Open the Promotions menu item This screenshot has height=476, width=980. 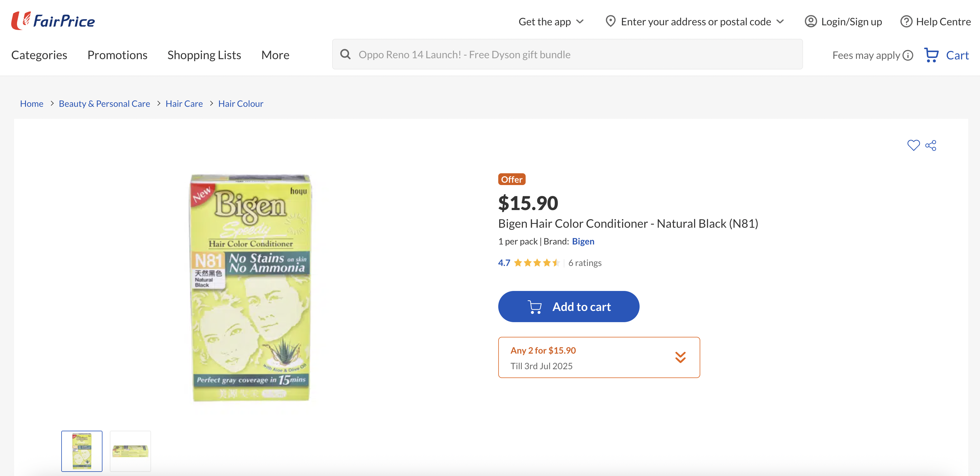[117, 55]
